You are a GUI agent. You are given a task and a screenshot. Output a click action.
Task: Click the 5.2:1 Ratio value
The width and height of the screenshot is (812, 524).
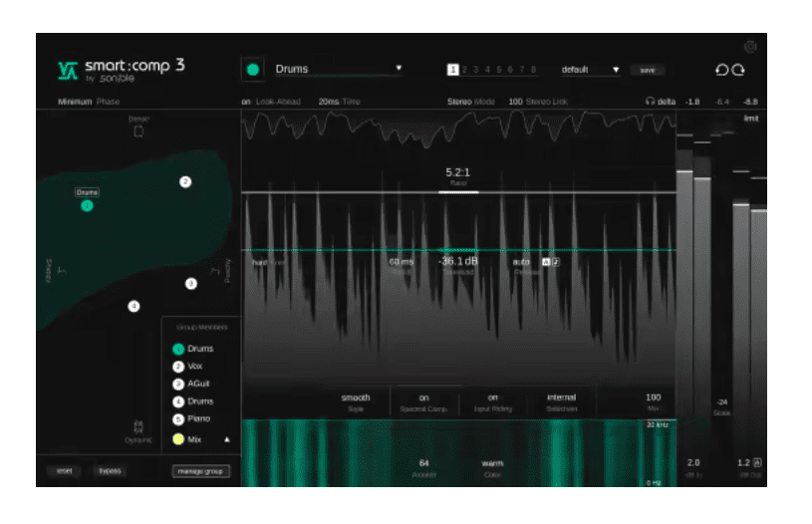tap(457, 172)
